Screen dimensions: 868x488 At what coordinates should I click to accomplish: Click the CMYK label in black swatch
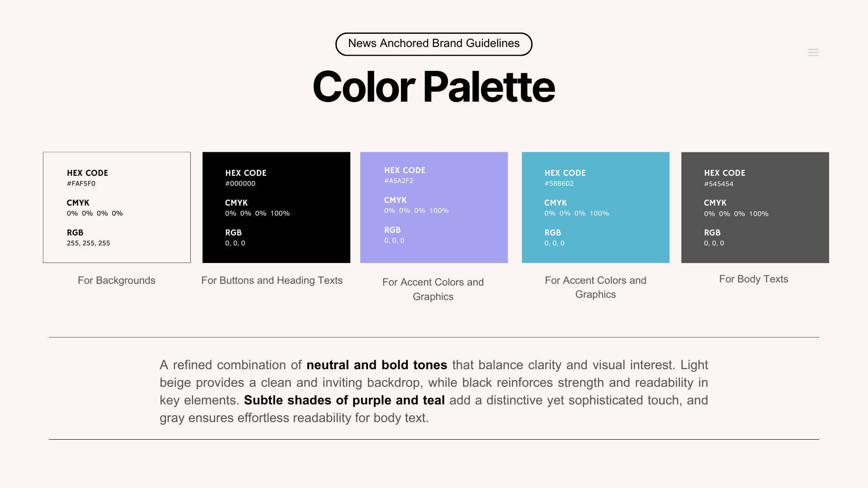click(x=236, y=203)
